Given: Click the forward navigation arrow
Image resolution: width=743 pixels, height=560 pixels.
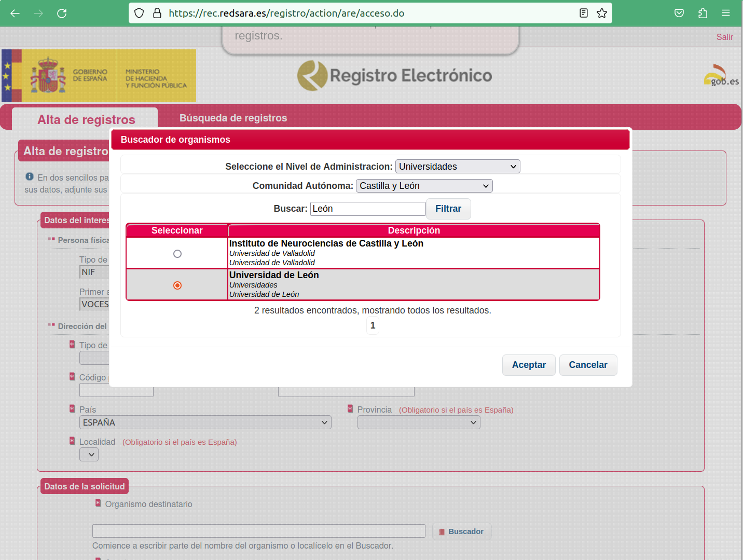Looking at the screenshot, I should (38, 13).
